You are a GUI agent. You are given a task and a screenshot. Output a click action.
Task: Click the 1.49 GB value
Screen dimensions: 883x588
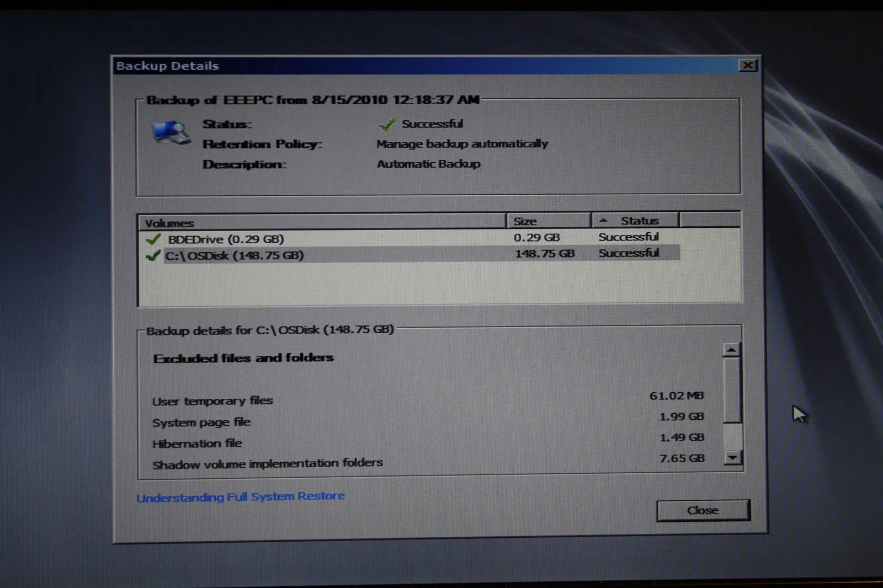point(682,437)
